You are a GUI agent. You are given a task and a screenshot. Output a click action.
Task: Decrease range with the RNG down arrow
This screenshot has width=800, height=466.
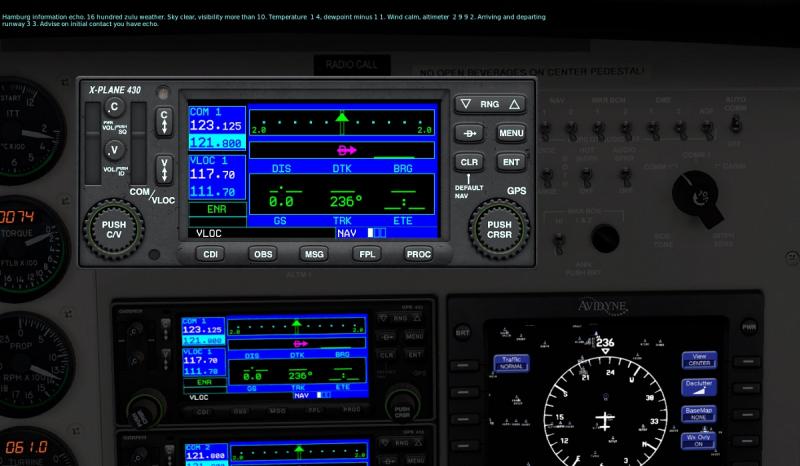tap(465, 104)
